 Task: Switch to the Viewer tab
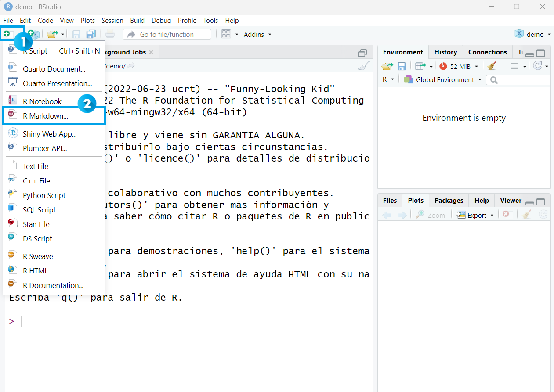tap(511, 200)
